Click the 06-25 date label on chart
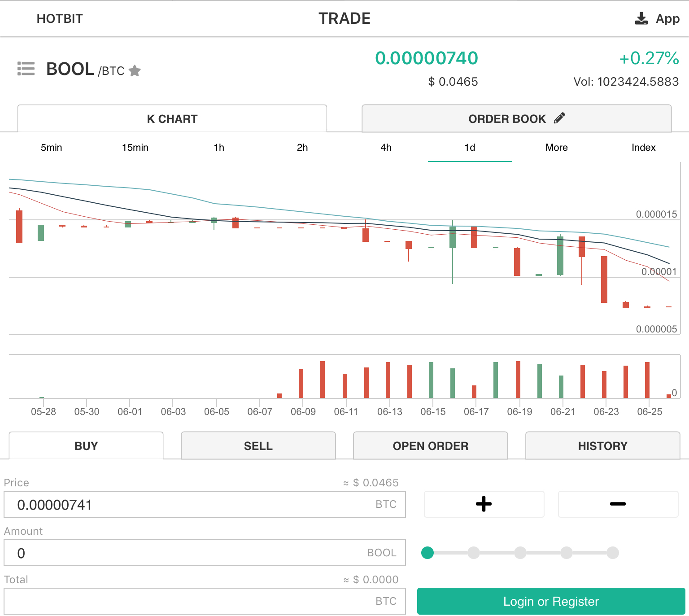 [x=650, y=412]
